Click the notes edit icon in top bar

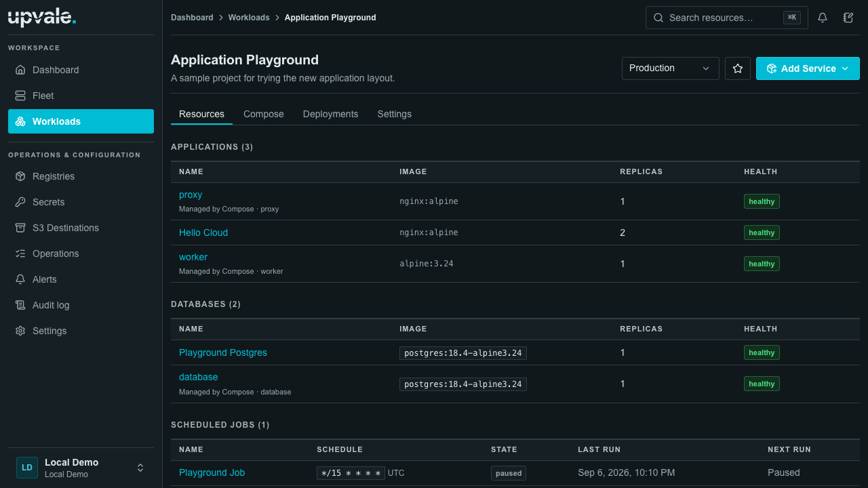848,18
